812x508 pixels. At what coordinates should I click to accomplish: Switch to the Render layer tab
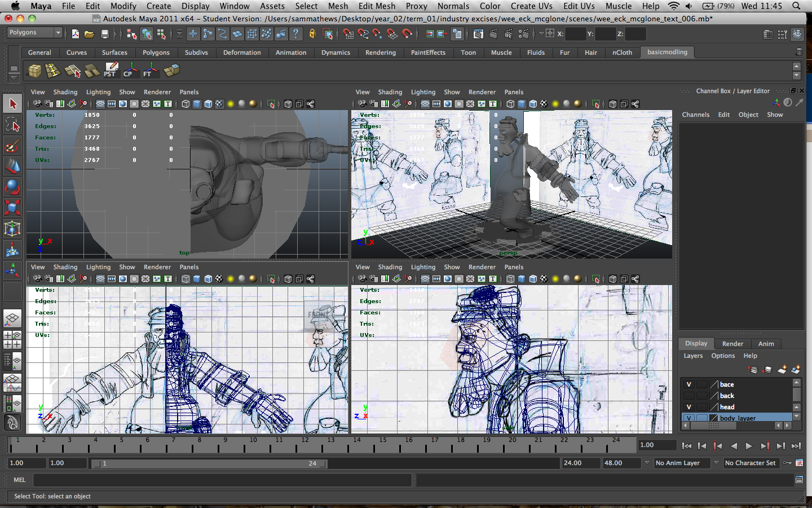[x=732, y=344]
